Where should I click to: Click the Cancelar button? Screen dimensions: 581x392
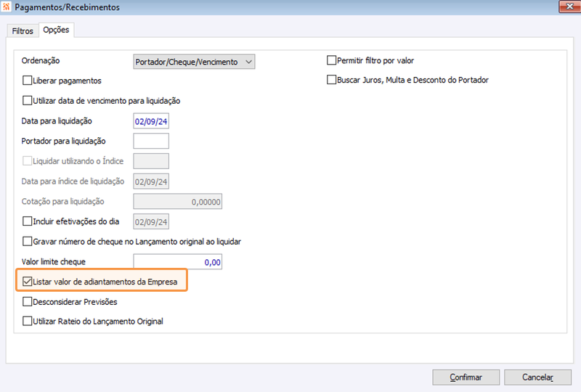point(537,377)
